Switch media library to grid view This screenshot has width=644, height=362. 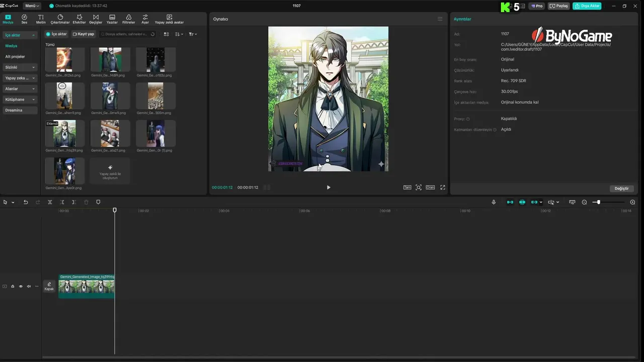167,34
